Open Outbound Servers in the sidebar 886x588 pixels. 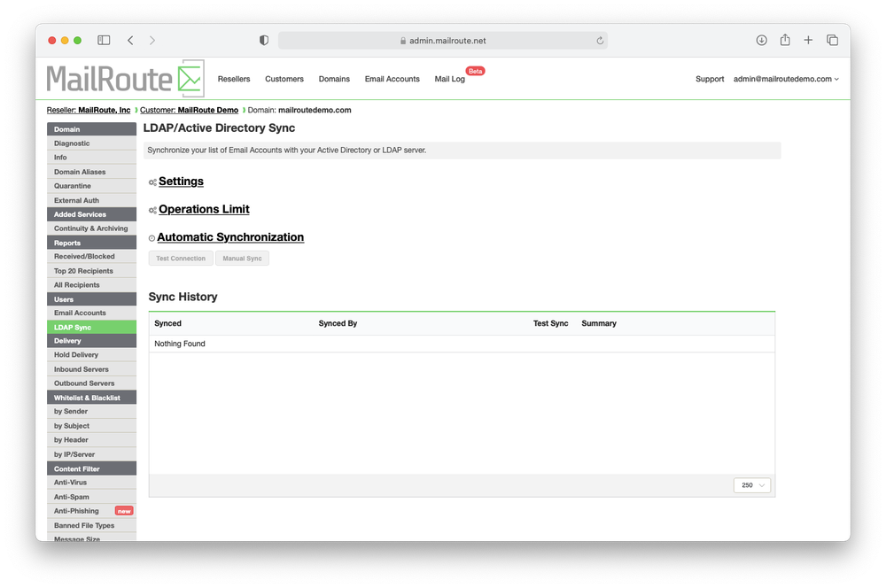point(91,383)
